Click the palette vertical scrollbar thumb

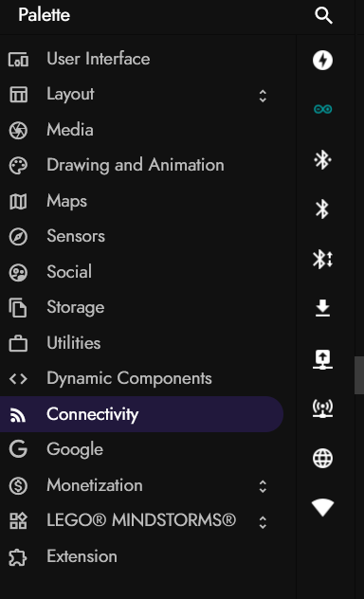(x=359, y=375)
